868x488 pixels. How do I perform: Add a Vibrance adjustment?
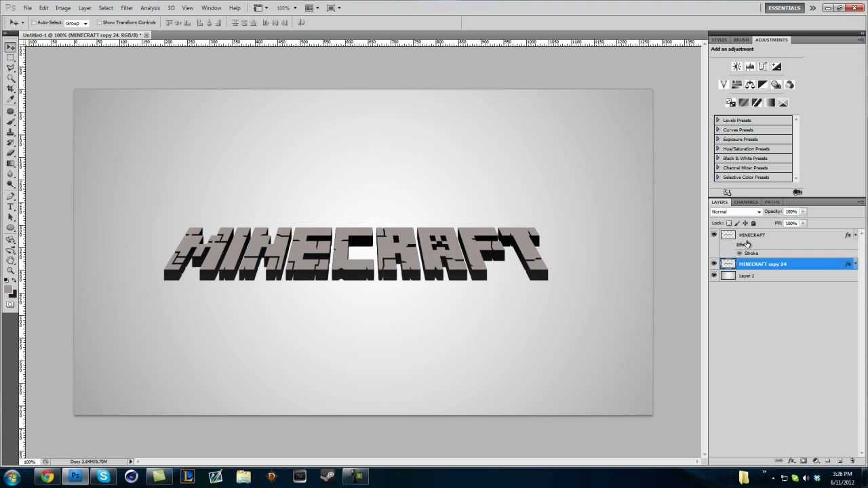(x=724, y=85)
